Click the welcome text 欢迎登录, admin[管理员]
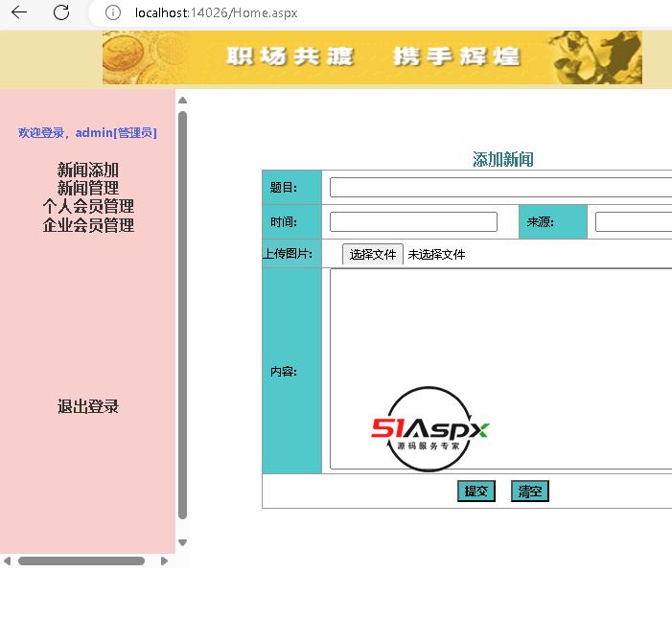 click(x=87, y=133)
